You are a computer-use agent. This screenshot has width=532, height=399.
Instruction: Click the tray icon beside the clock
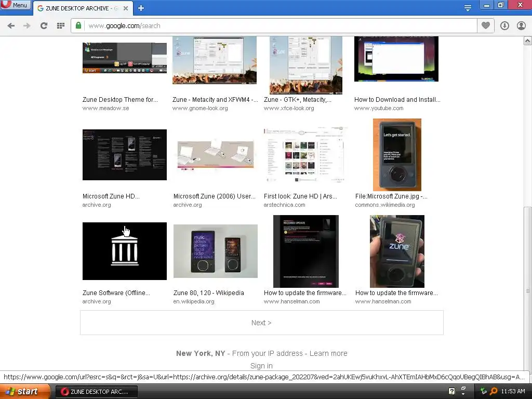[484, 391]
